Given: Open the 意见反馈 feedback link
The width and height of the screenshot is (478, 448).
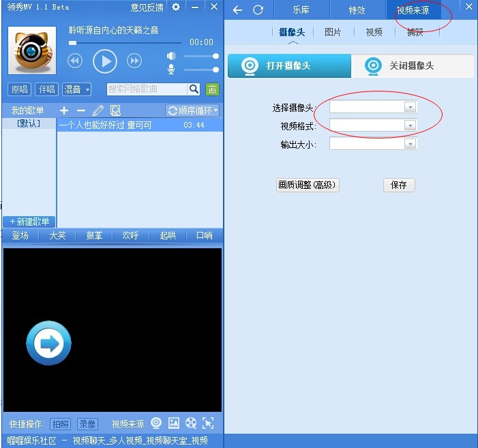Looking at the screenshot, I should [x=147, y=8].
